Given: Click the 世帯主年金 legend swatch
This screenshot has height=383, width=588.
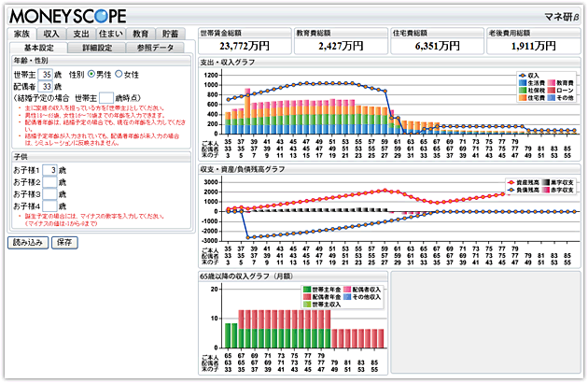Looking at the screenshot, I should click(307, 290).
